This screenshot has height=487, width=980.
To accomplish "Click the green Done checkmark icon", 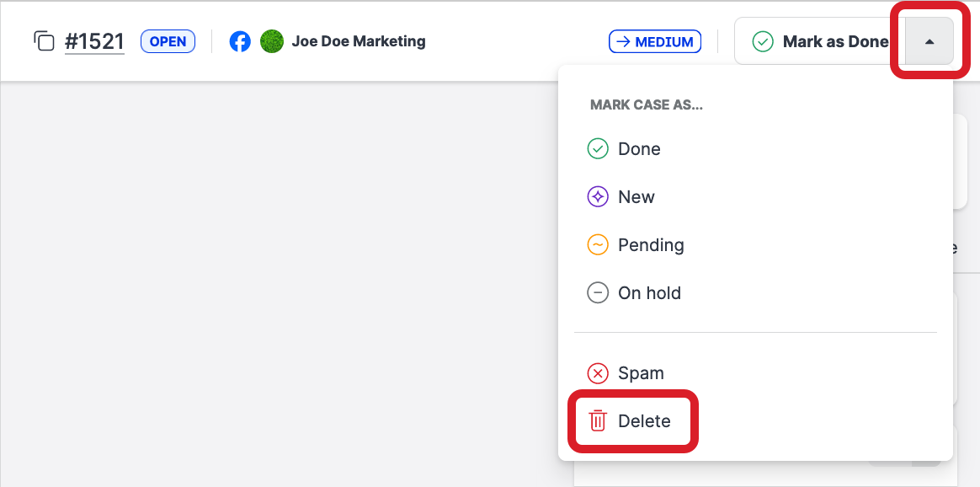I will pyautogui.click(x=598, y=149).
